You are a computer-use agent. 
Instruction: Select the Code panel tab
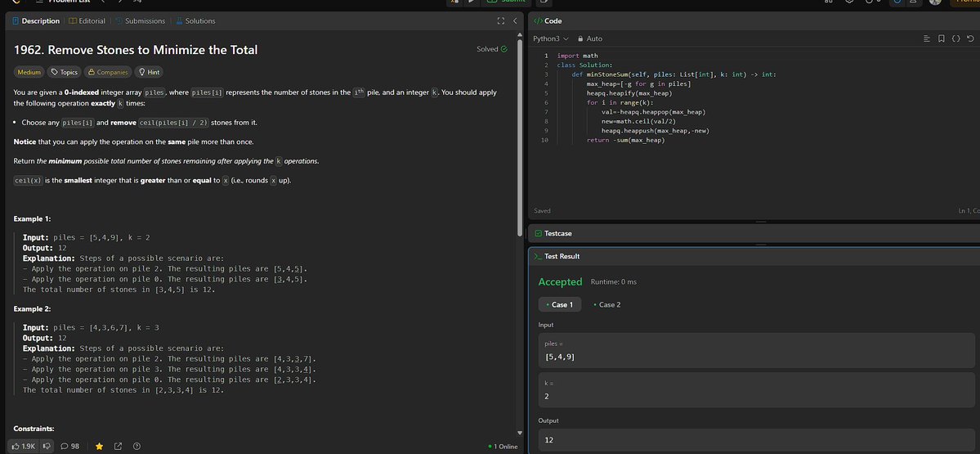click(548, 20)
